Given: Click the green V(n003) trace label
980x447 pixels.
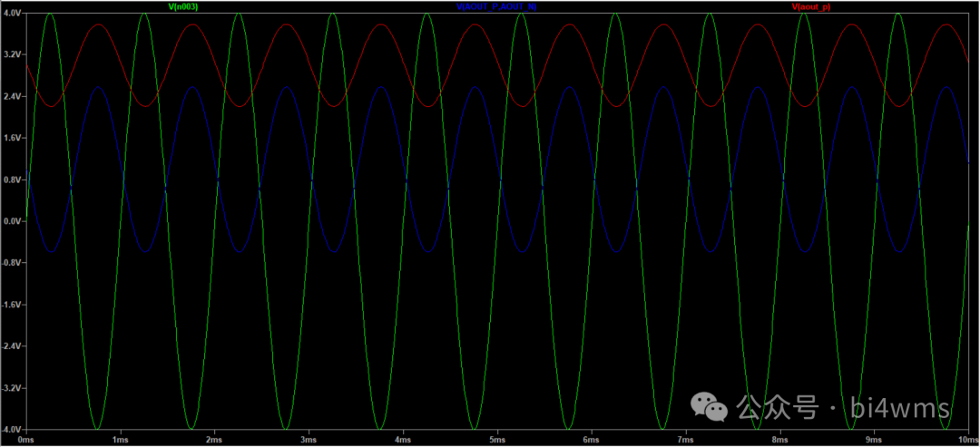Looking at the screenshot, I should [184, 6].
